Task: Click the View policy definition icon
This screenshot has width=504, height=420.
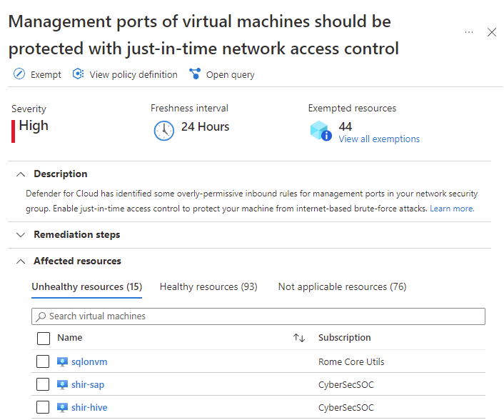Action: (79, 74)
